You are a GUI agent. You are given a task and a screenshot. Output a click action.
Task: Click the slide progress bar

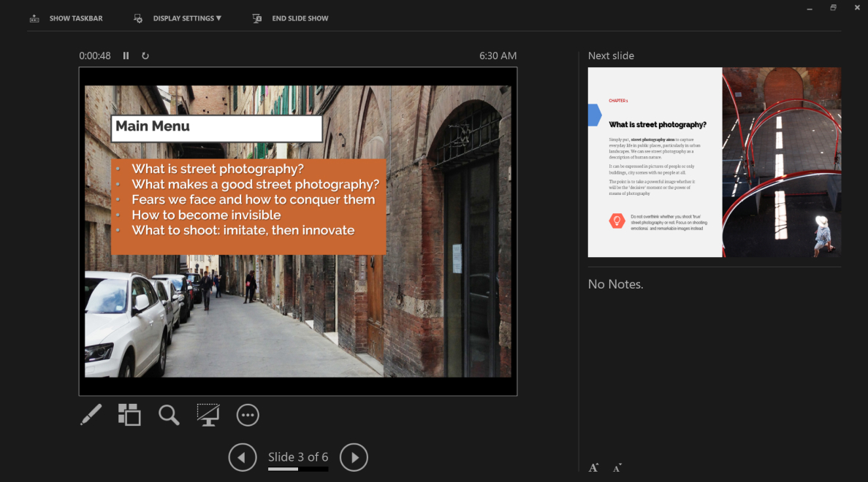tap(298, 471)
